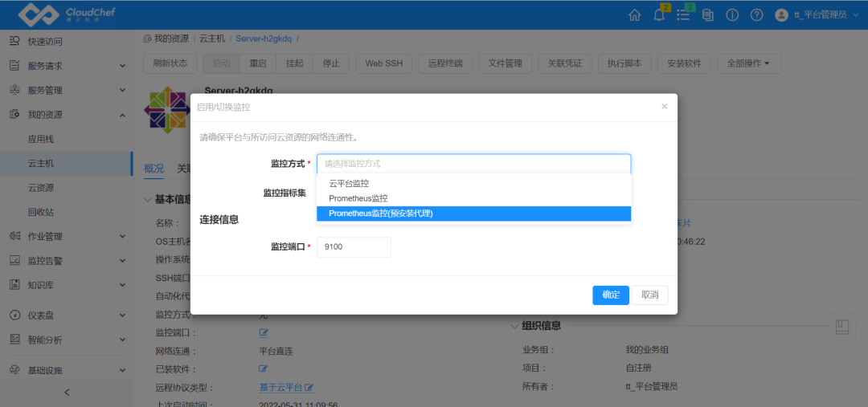Collapse the 我的资源 menu chevron

point(122,115)
